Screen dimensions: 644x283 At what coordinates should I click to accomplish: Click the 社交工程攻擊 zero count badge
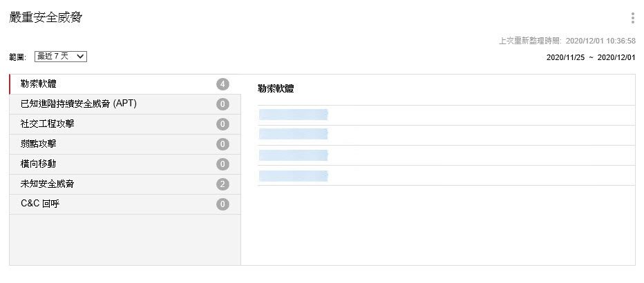point(222,124)
